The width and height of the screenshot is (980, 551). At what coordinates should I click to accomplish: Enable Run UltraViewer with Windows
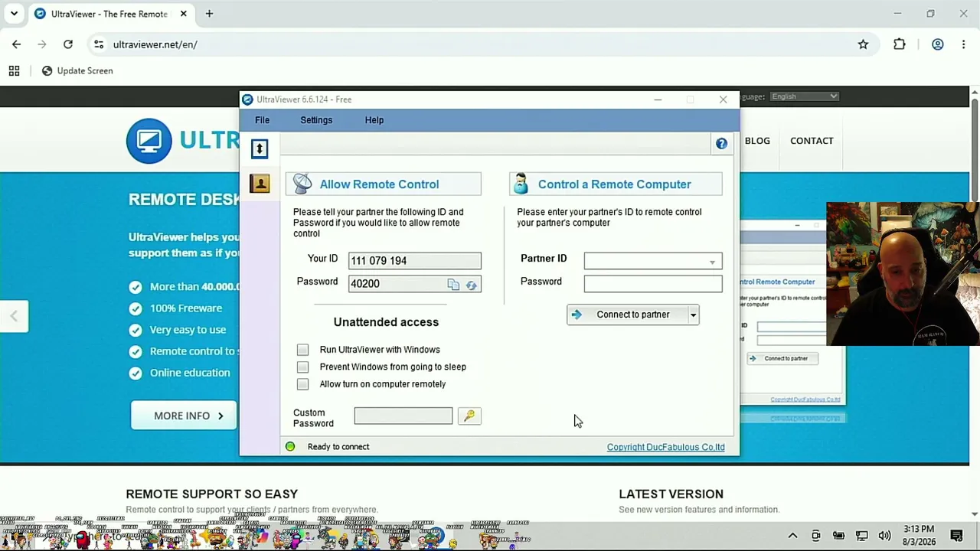pyautogui.click(x=302, y=350)
